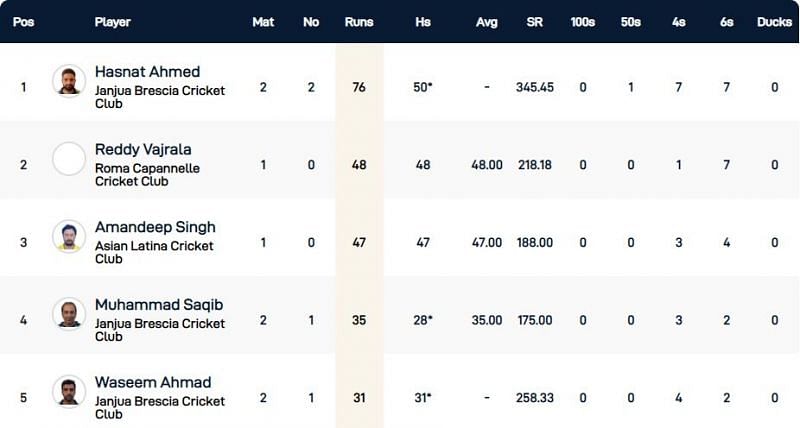
Task: Open Amandeep Singh player name link
Action: [155, 227]
